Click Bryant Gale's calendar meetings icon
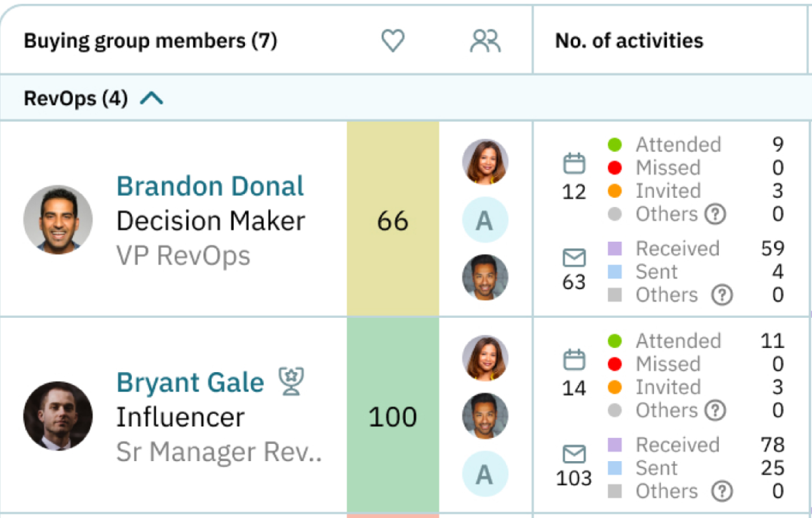Image resolution: width=812 pixels, height=518 pixels. click(574, 360)
